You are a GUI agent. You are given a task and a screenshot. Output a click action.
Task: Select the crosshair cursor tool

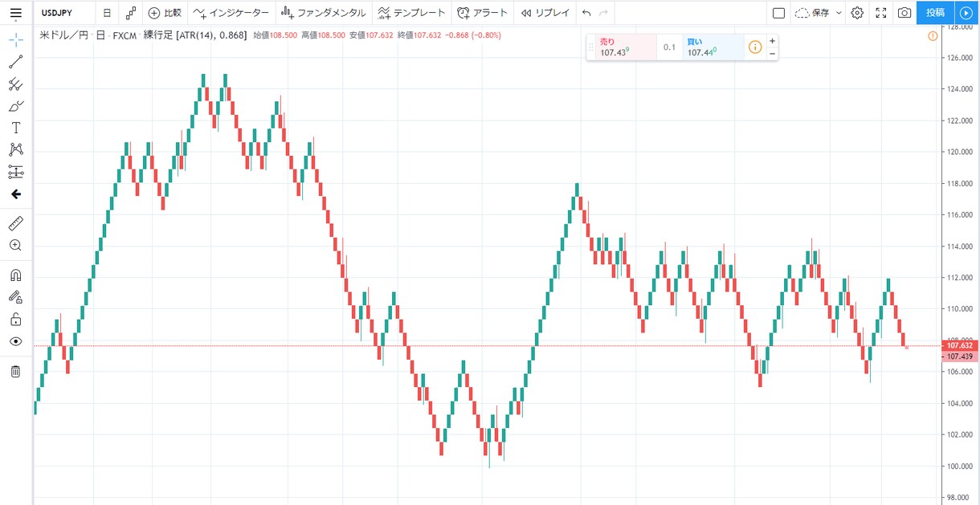tap(15, 40)
